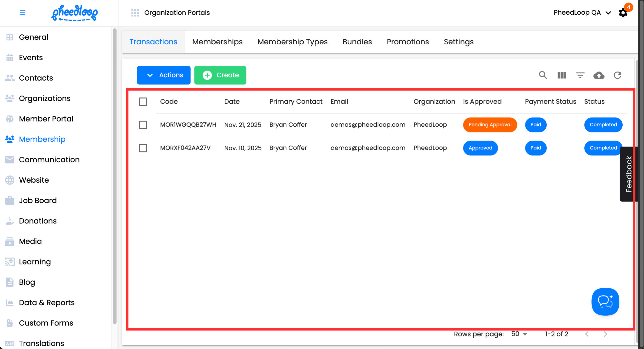Check the select-all header checkbox
This screenshot has height=349, width=644.
tap(143, 102)
